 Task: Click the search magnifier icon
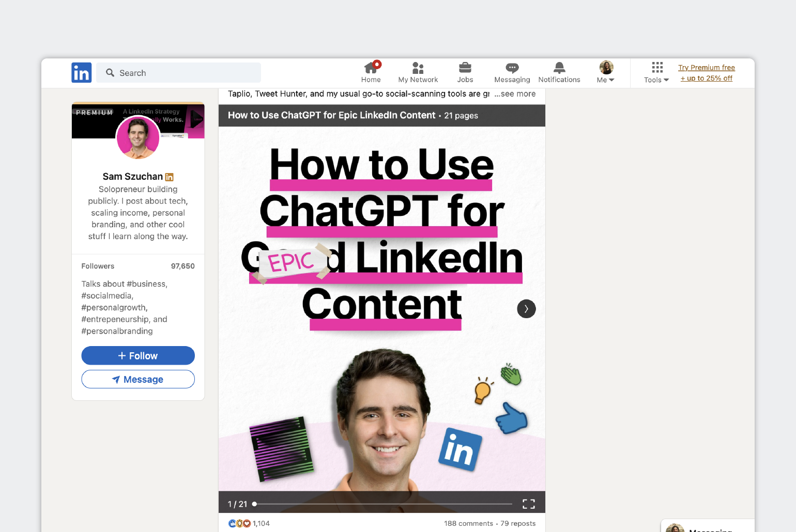(110, 73)
